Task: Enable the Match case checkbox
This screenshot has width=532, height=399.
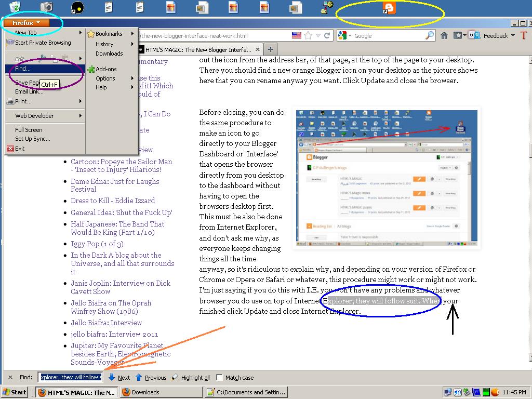Action: click(220, 377)
